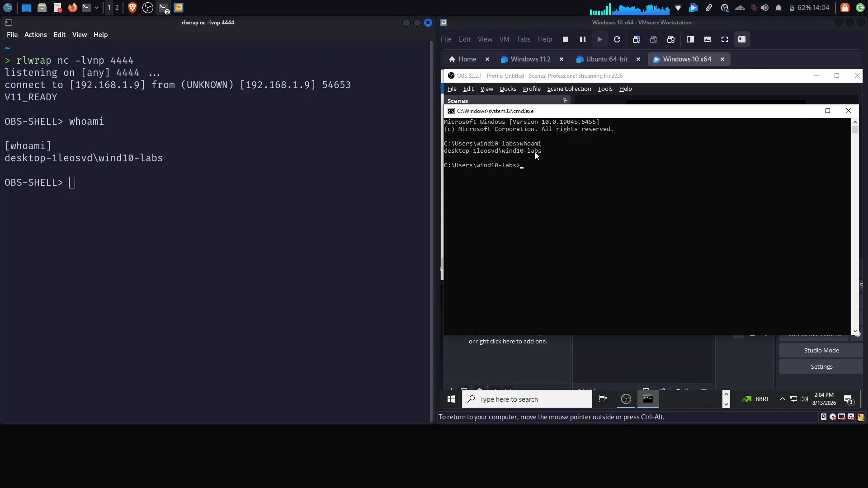Open Windows notification center icon
This screenshot has height=488, width=868.
pos(849,399)
